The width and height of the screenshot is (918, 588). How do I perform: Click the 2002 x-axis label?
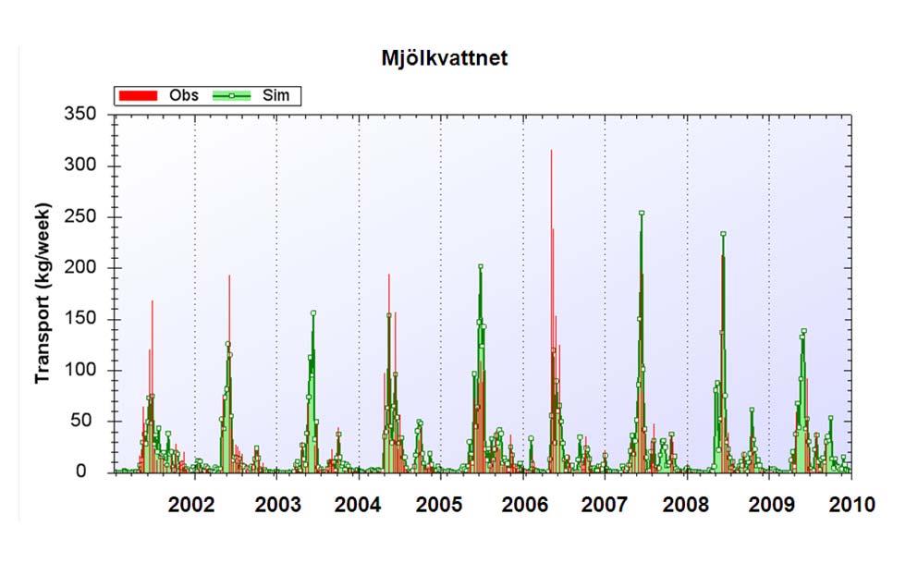[x=190, y=504]
